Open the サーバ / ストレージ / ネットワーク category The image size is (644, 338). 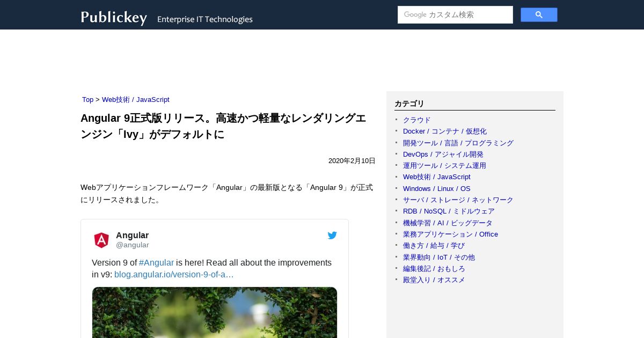(x=458, y=200)
